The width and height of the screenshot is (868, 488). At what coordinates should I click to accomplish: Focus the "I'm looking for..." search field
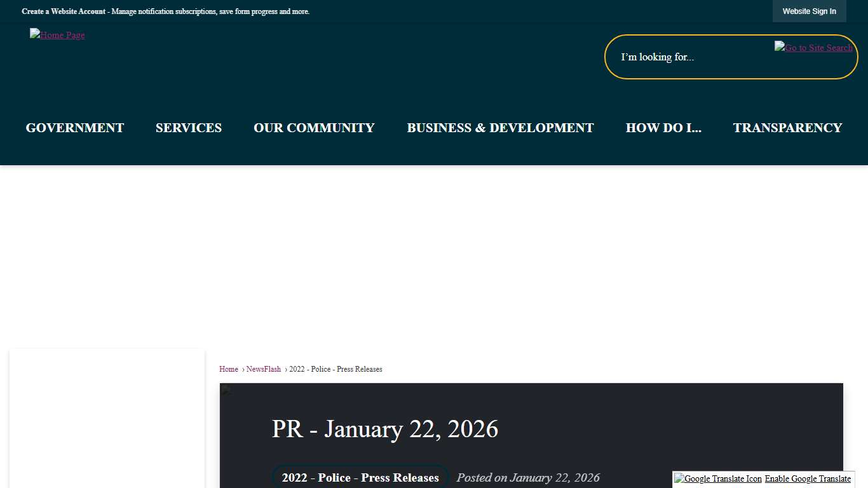pos(693,57)
